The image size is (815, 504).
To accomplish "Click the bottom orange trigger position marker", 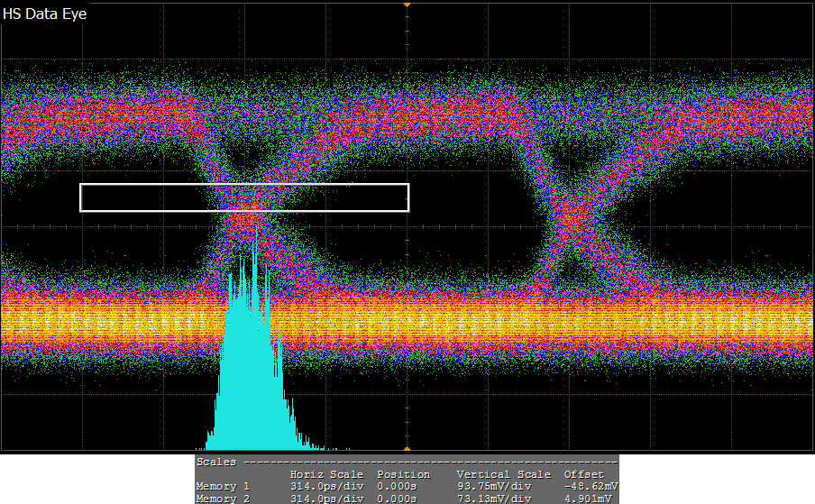I will [407, 447].
